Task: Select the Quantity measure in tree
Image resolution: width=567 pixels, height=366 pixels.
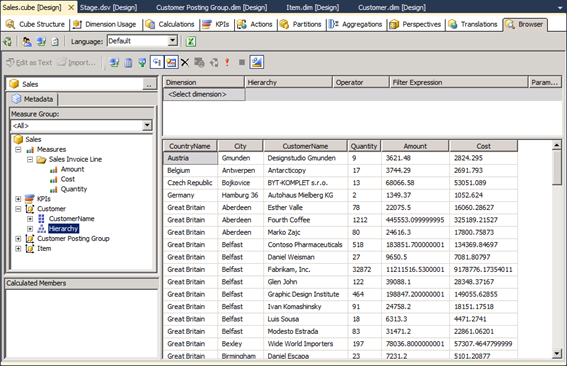Action: (74, 189)
